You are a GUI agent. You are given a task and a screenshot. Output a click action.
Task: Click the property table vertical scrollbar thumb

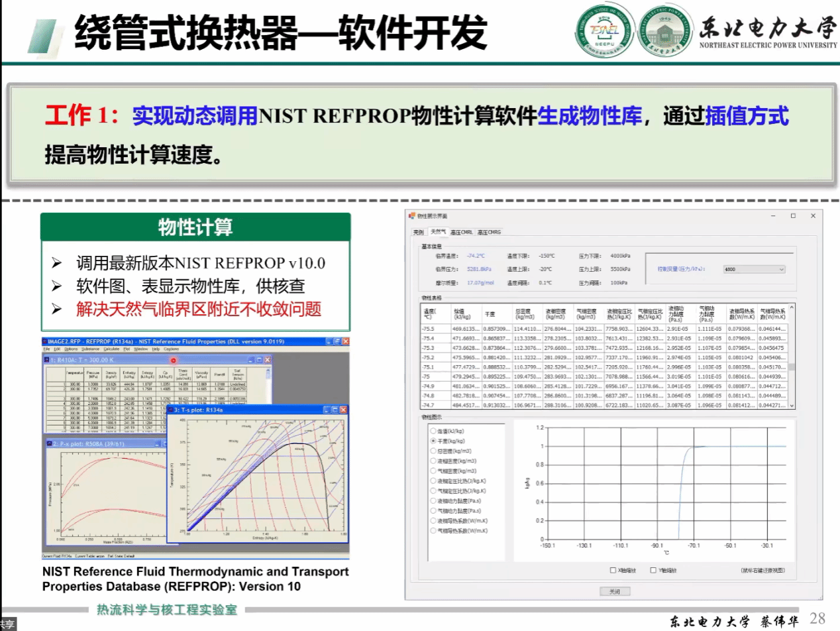(x=792, y=368)
